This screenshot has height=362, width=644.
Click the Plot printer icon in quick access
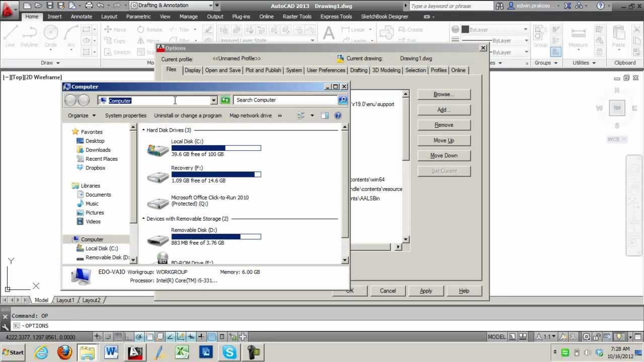(89, 6)
